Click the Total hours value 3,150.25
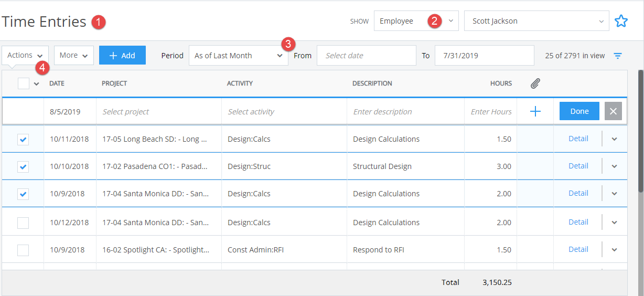644x296 pixels. [497, 282]
